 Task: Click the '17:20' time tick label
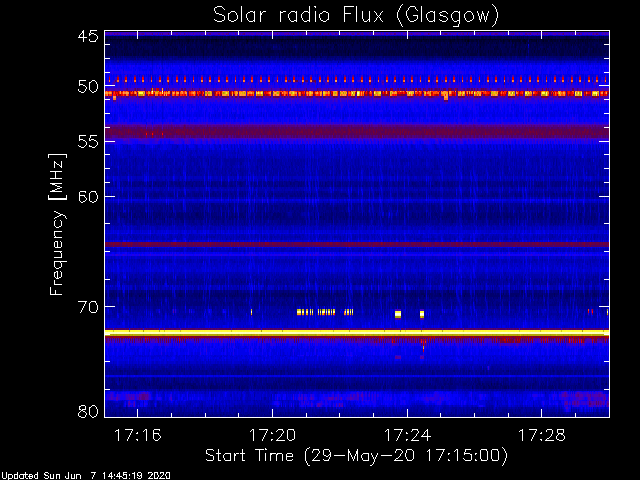point(272,435)
